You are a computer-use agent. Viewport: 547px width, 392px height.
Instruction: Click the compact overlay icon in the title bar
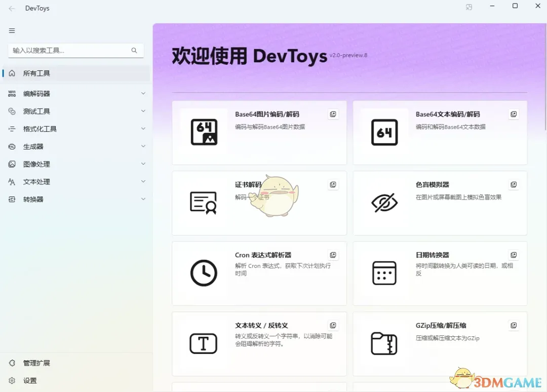click(x=468, y=7)
